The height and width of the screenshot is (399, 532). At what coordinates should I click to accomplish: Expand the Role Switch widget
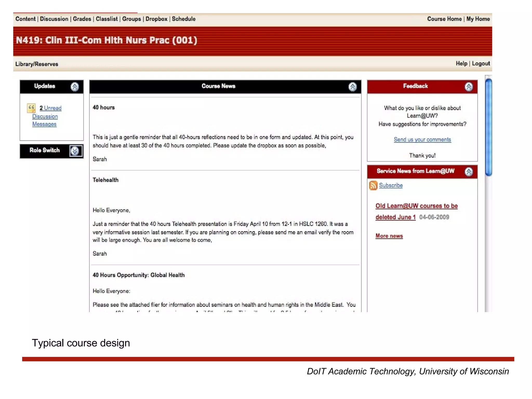click(x=75, y=151)
